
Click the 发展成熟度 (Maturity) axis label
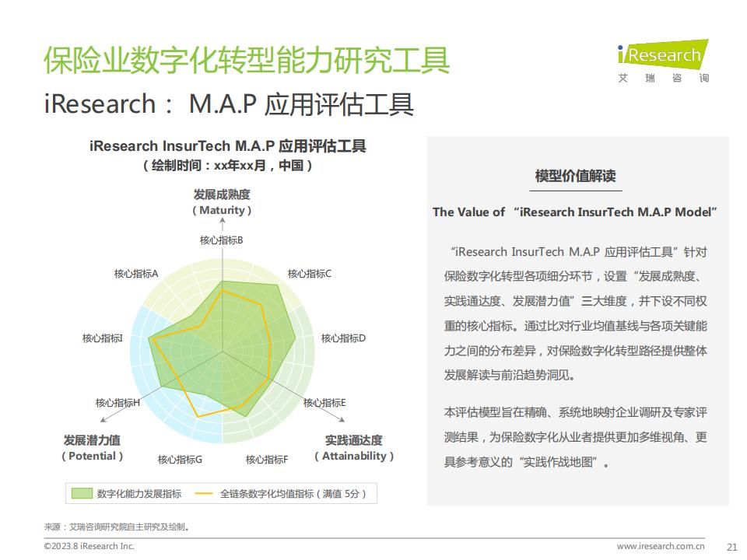[x=222, y=202]
